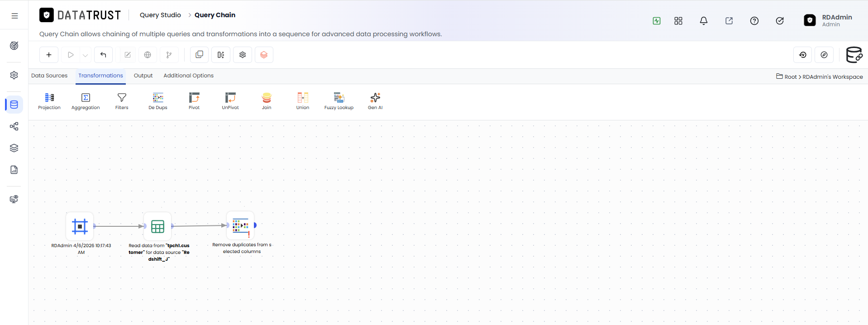
Task: Select the Remove duplicates node on canvas
Action: tap(240, 225)
